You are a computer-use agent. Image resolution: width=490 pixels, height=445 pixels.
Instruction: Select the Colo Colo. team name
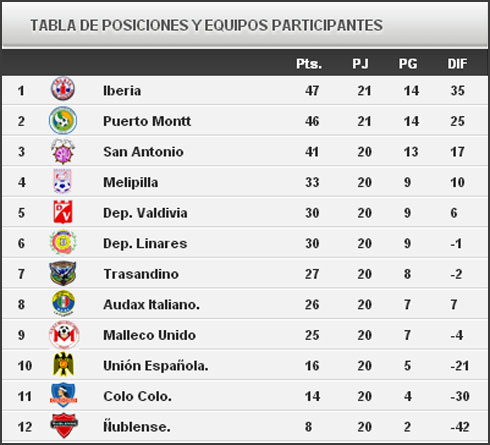138,396
